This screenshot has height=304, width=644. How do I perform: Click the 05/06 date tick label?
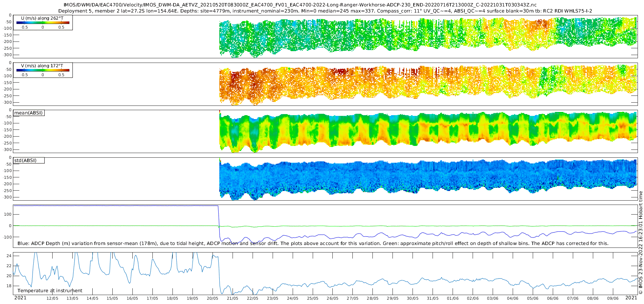[533, 298]
